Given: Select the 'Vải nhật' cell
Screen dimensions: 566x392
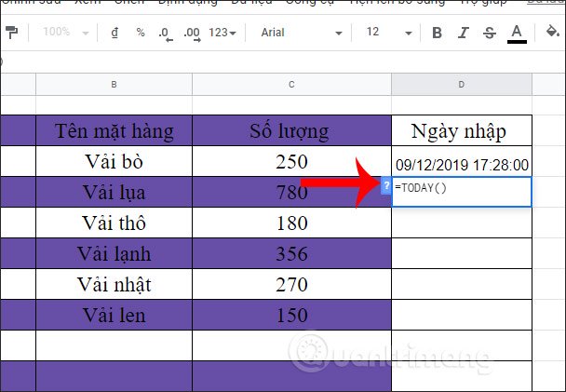Looking at the screenshot, I should 115,284.
